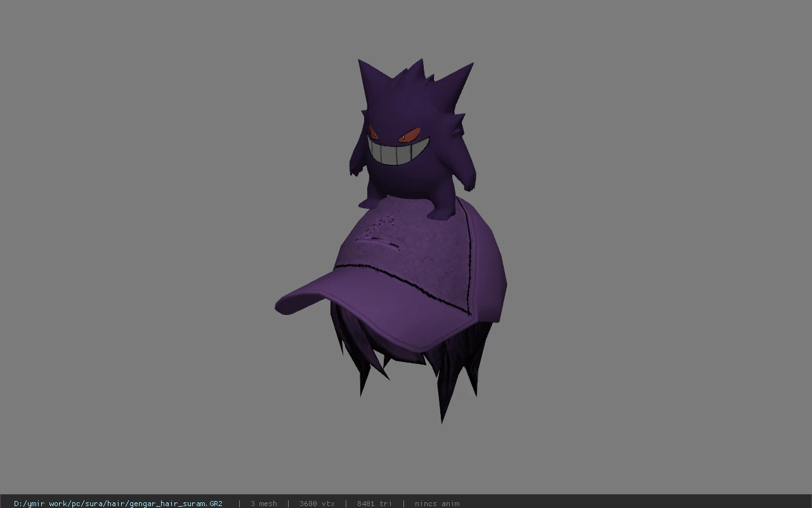Viewport: 812px width, 508px height.
Task: Click the Gengar figure in the viewport
Action: coord(414,140)
